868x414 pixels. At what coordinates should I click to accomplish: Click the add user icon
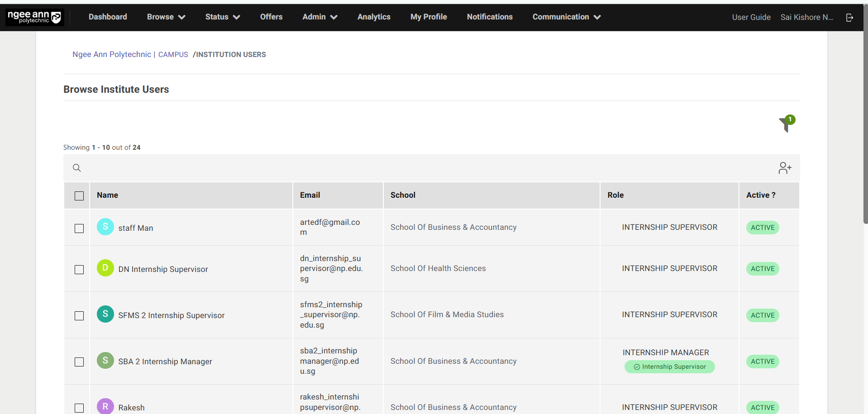[785, 168]
